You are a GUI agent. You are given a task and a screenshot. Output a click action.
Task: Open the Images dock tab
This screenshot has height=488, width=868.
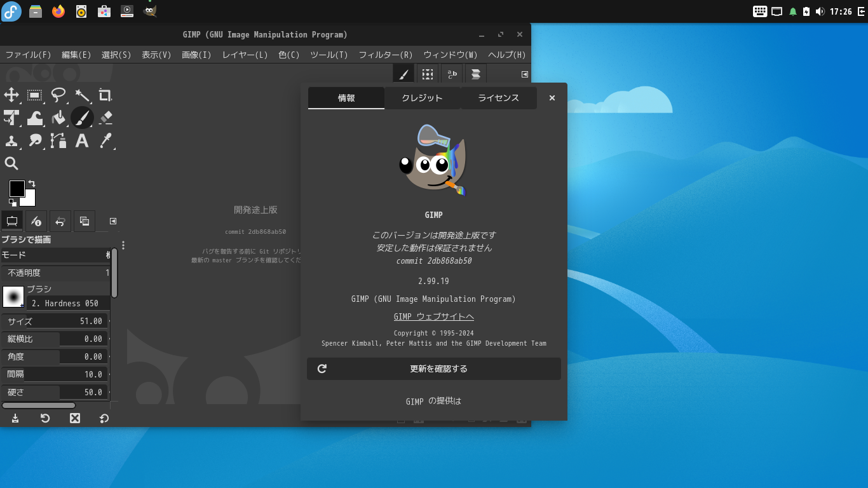point(85,221)
